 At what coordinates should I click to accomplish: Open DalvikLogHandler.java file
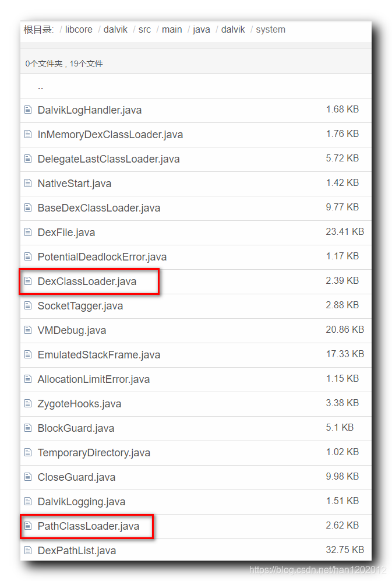[89, 110]
